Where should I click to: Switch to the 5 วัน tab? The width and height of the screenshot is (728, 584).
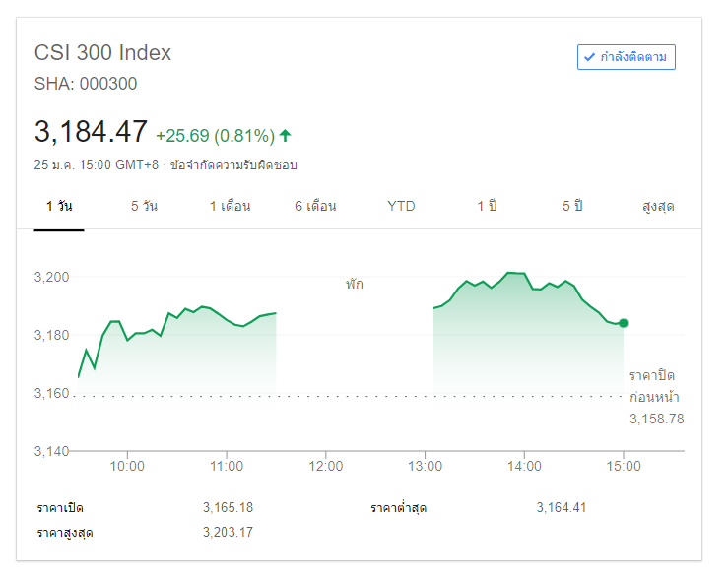(144, 206)
